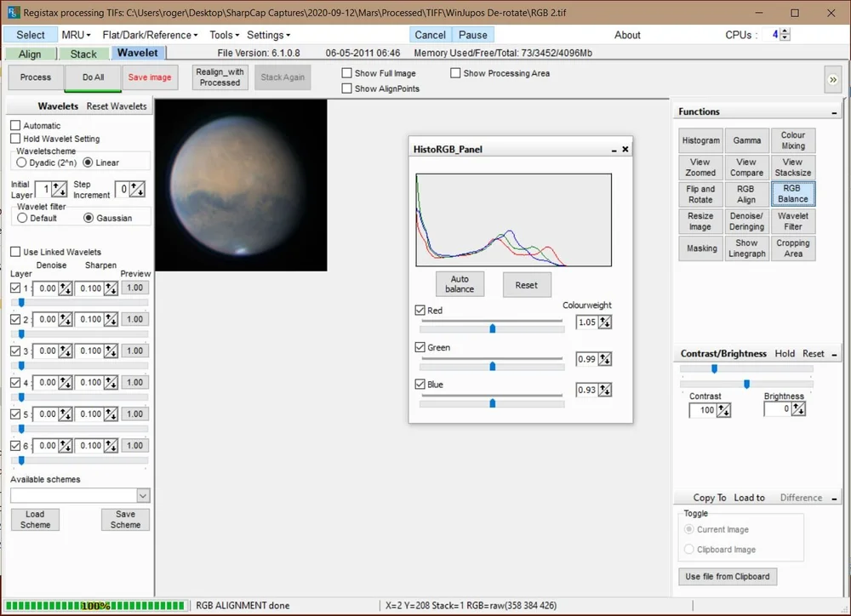851x616 pixels.
Task: Open the RGB Align function
Action: (x=747, y=194)
